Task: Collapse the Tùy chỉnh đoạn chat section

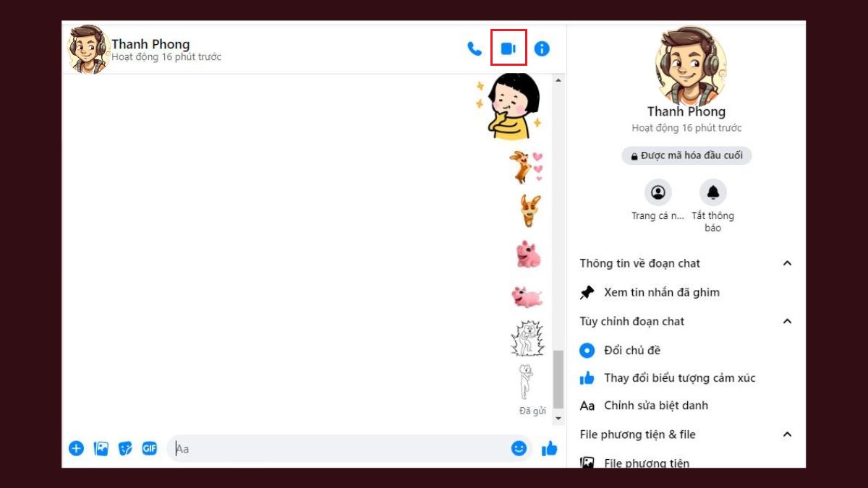Action: (x=686, y=321)
